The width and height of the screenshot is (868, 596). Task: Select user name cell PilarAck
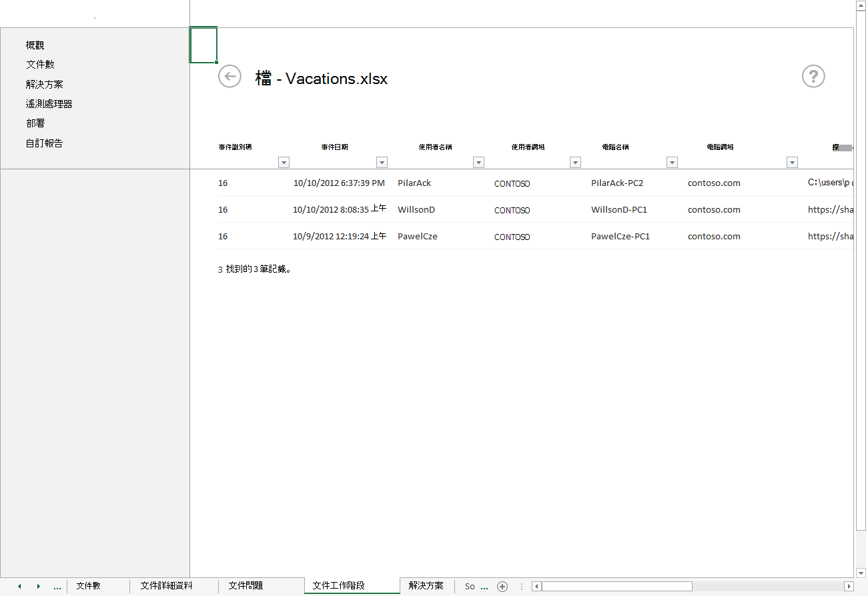414,183
